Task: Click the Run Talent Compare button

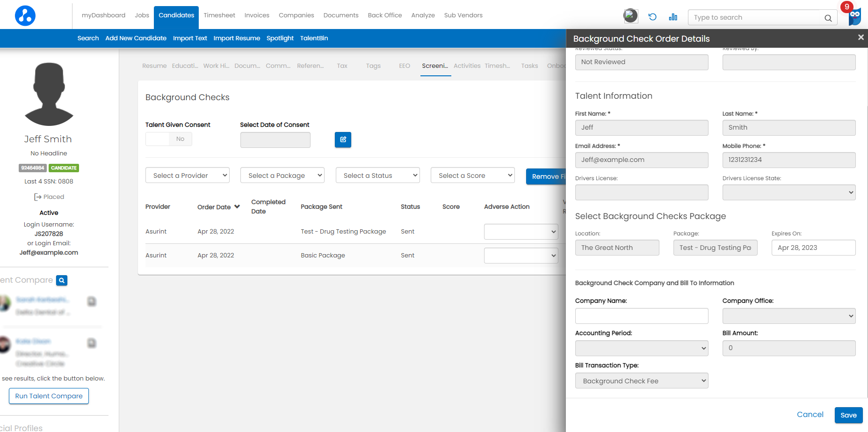Action: click(49, 396)
